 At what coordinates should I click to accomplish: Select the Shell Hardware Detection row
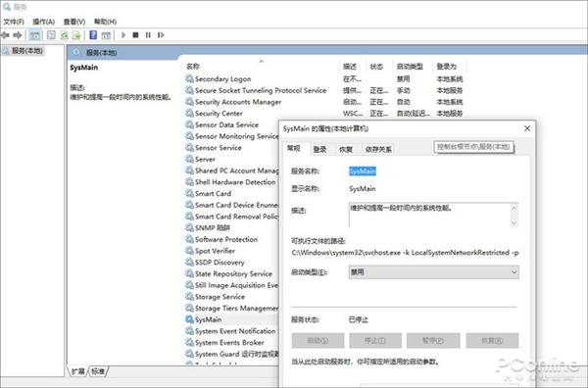pos(231,182)
